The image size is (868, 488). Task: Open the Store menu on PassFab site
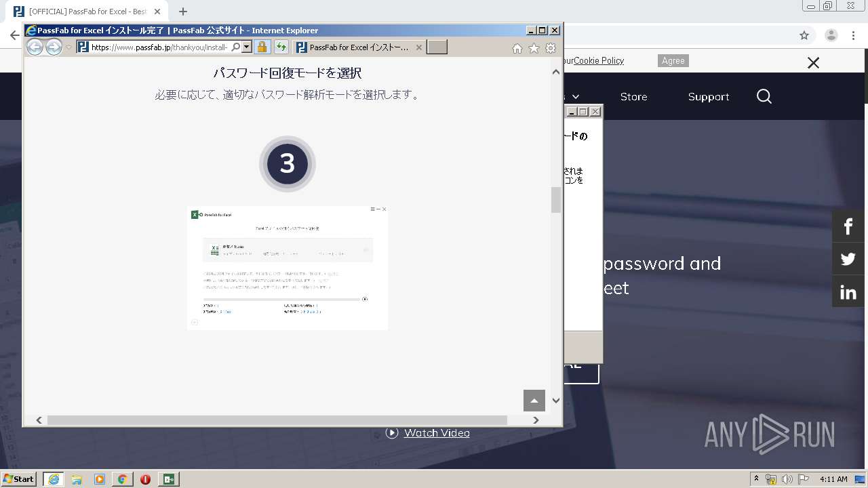coord(633,96)
